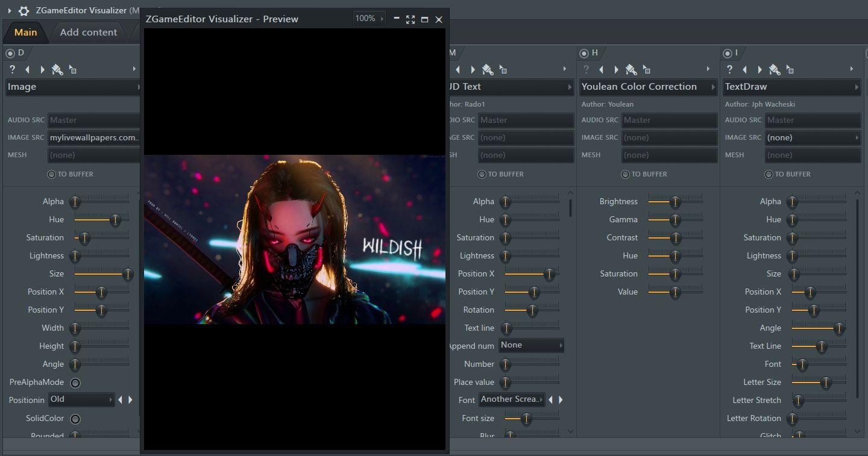Adjust Position X slider in HUD Text
This screenshot has width=868, height=456.
click(x=532, y=273)
